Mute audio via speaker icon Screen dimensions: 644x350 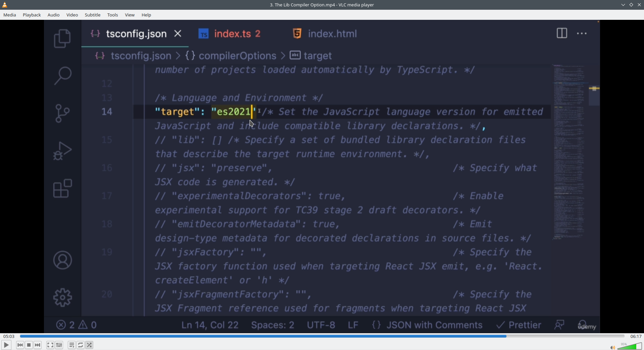[612, 347]
